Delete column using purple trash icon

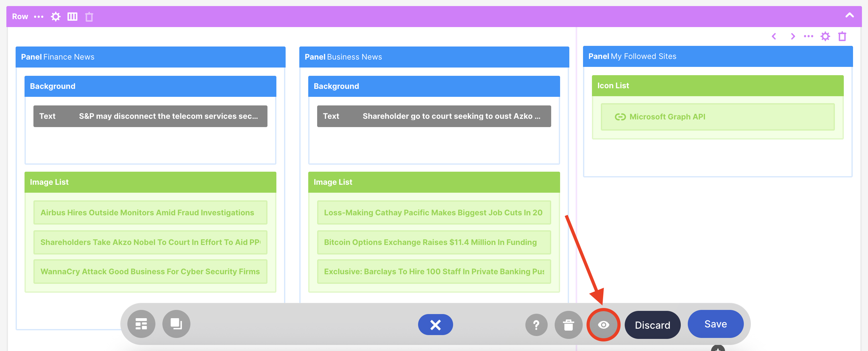coord(842,36)
